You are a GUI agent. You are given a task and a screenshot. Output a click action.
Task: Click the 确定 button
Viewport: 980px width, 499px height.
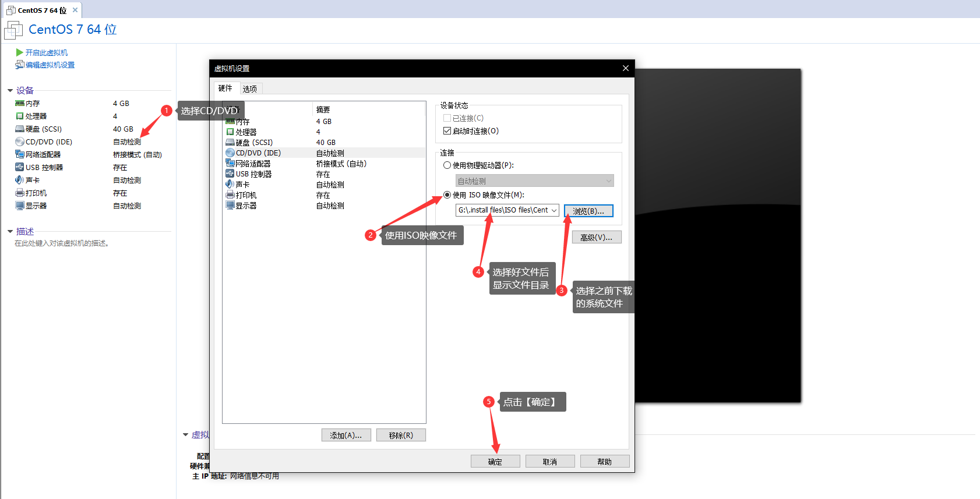tap(495, 461)
